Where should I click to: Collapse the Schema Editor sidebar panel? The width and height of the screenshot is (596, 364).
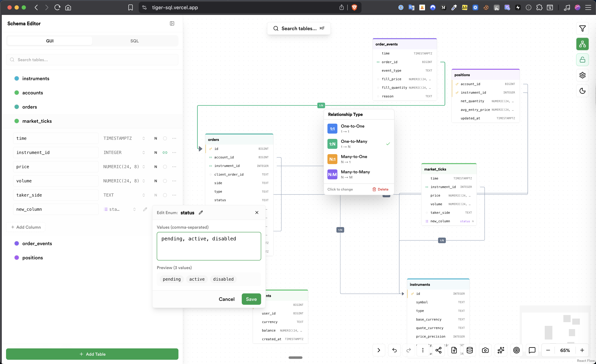coord(172,23)
